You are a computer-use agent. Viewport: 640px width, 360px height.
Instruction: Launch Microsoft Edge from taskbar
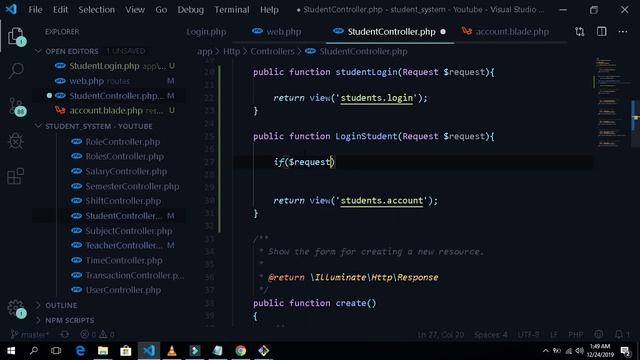click(x=80, y=351)
